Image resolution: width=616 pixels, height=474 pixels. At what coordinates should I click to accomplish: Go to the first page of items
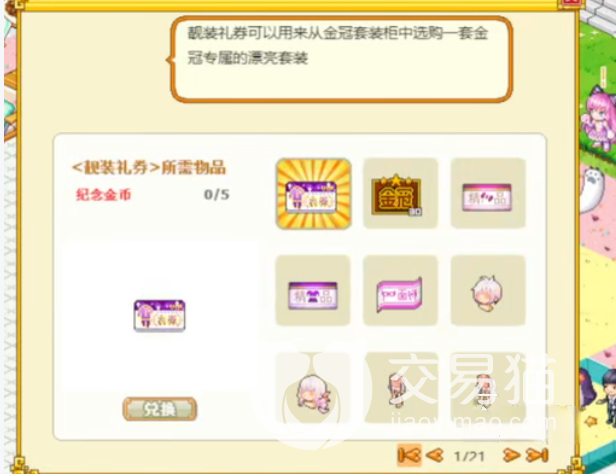coord(409,456)
